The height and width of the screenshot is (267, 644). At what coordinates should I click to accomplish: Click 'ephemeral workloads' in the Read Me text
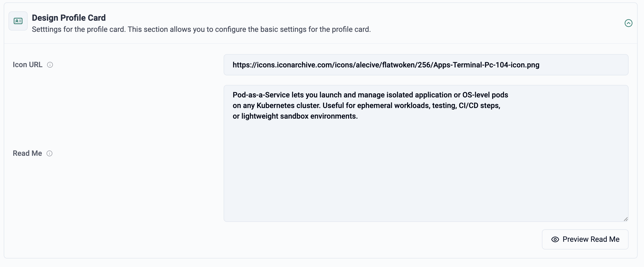point(393,106)
